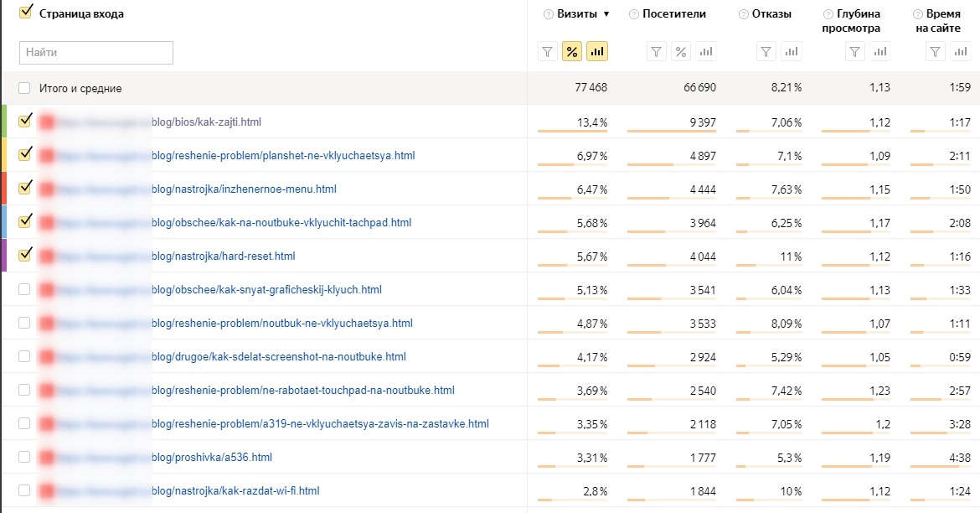This screenshot has height=513, width=980.
Task: Tick checkbox for kak-snyat-graficheskij-klyuch row
Action: click(24, 289)
